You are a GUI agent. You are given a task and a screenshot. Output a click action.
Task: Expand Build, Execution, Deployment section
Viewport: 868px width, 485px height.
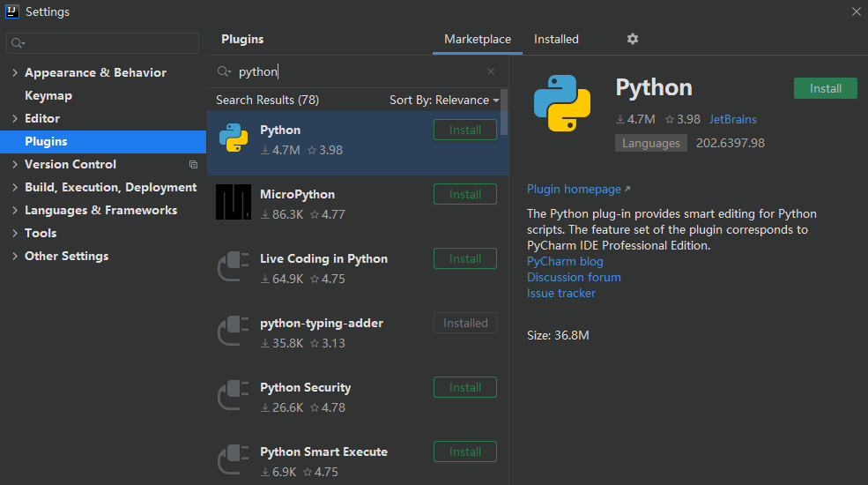coord(15,188)
